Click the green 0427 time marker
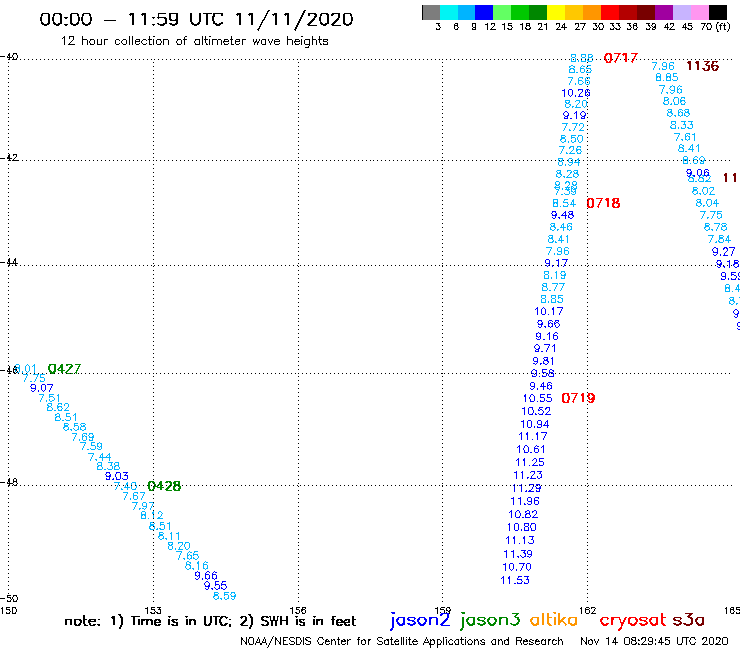Viewport: 740px width, 650px height. [x=64, y=369]
